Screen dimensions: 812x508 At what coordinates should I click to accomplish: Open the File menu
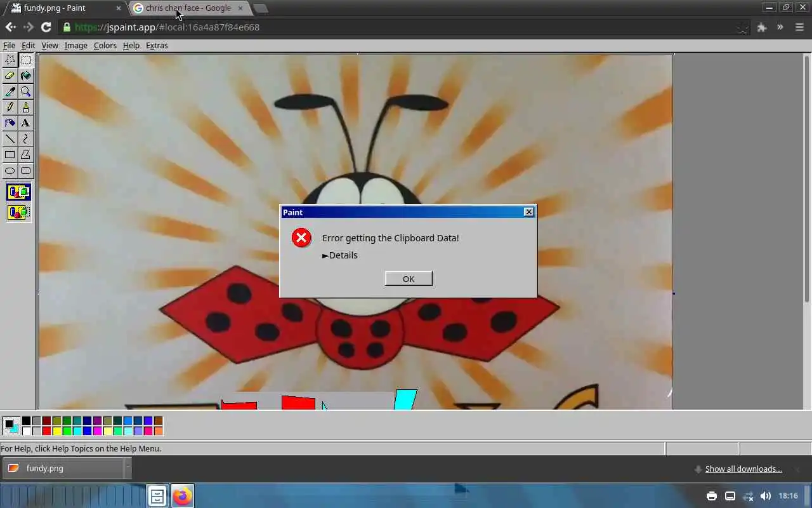click(x=9, y=46)
